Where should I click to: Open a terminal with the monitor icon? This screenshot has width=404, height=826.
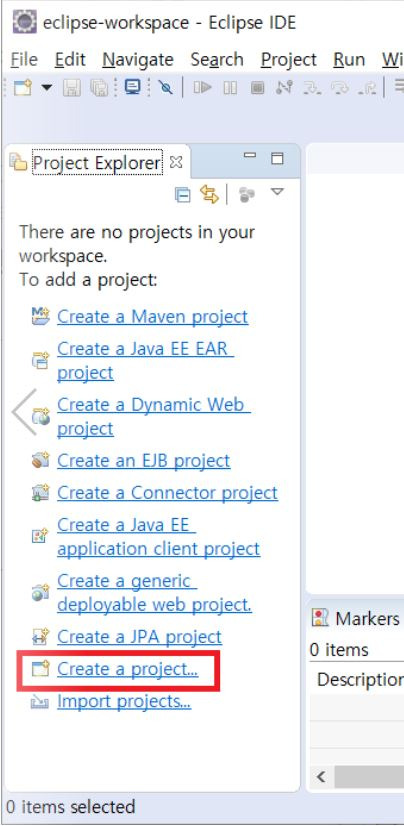coord(132,87)
